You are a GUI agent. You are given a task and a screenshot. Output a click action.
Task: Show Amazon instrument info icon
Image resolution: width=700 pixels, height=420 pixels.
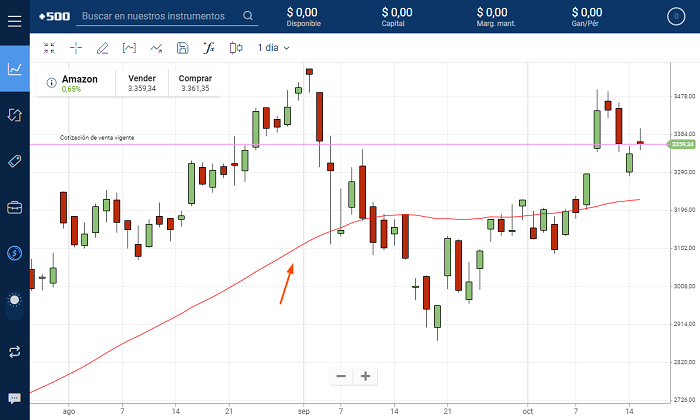[51, 83]
